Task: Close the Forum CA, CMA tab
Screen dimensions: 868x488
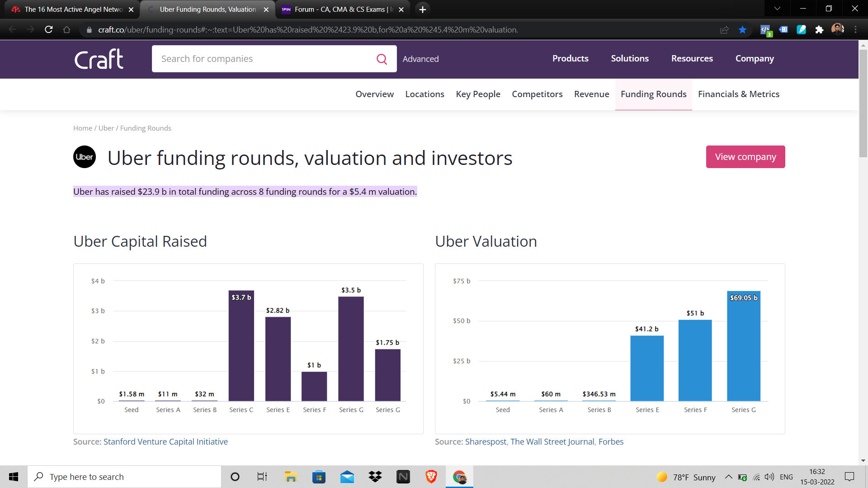Action: (x=401, y=9)
